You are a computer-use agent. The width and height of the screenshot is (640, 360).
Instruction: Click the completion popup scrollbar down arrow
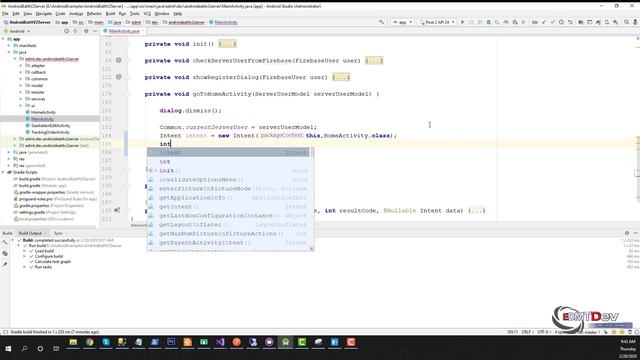tap(312, 248)
